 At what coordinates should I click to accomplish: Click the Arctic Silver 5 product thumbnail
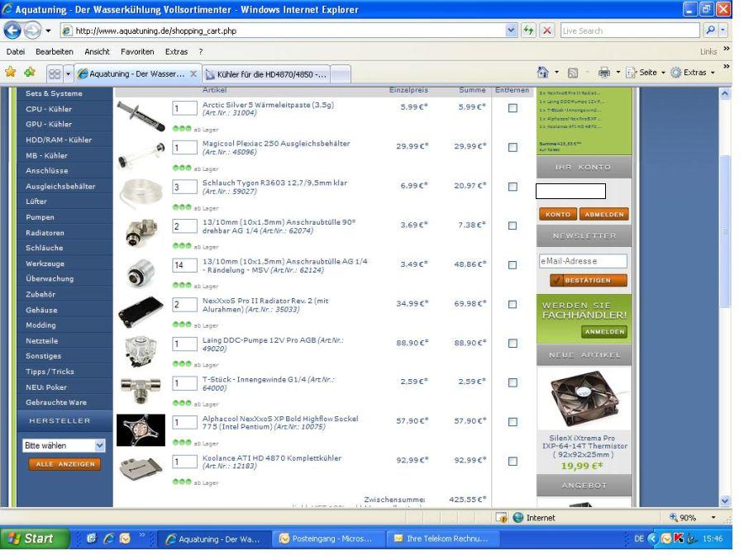pos(141,116)
